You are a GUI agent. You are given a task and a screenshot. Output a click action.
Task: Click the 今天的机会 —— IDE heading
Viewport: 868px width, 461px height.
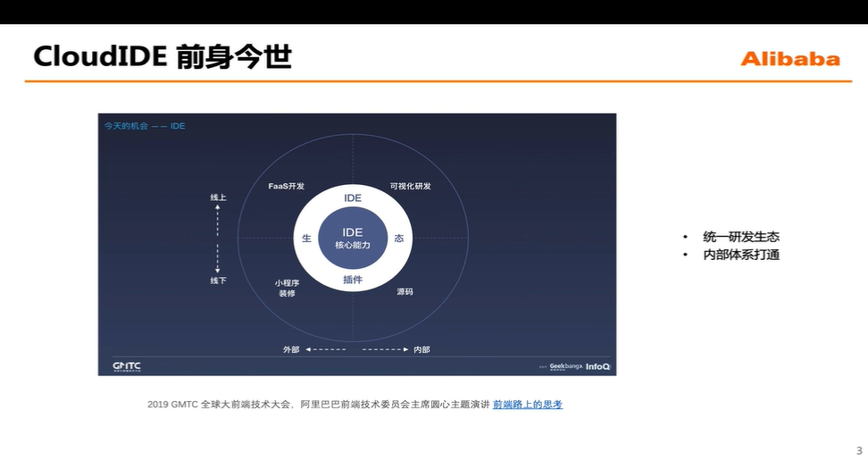coord(145,126)
